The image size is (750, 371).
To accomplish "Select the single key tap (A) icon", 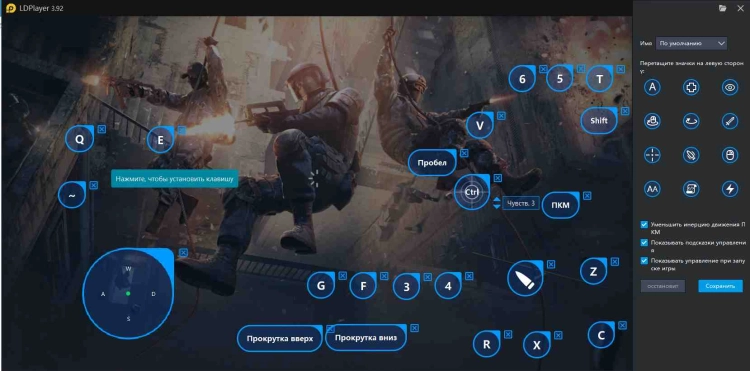I will pyautogui.click(x=651, y=87).
